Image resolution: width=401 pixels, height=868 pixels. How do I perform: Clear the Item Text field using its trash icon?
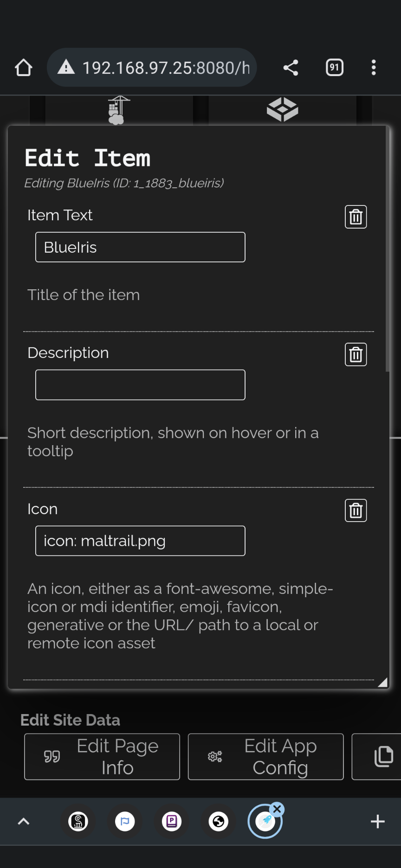[355, 217]
